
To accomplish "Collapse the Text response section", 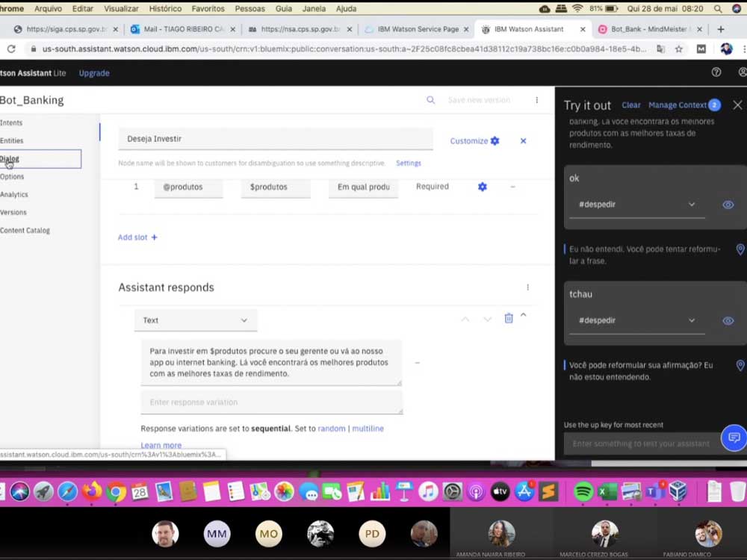I will (x=524, y=315).
